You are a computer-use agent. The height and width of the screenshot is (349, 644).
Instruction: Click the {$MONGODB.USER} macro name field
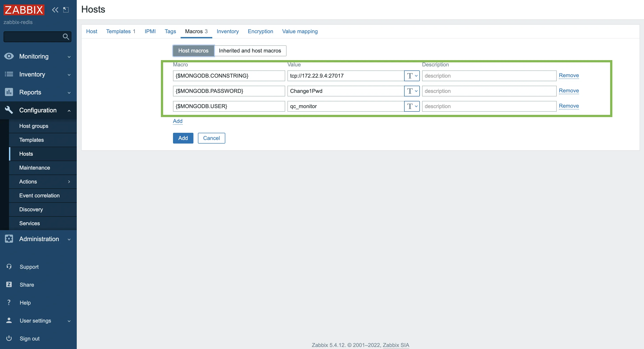click(229, 106)
